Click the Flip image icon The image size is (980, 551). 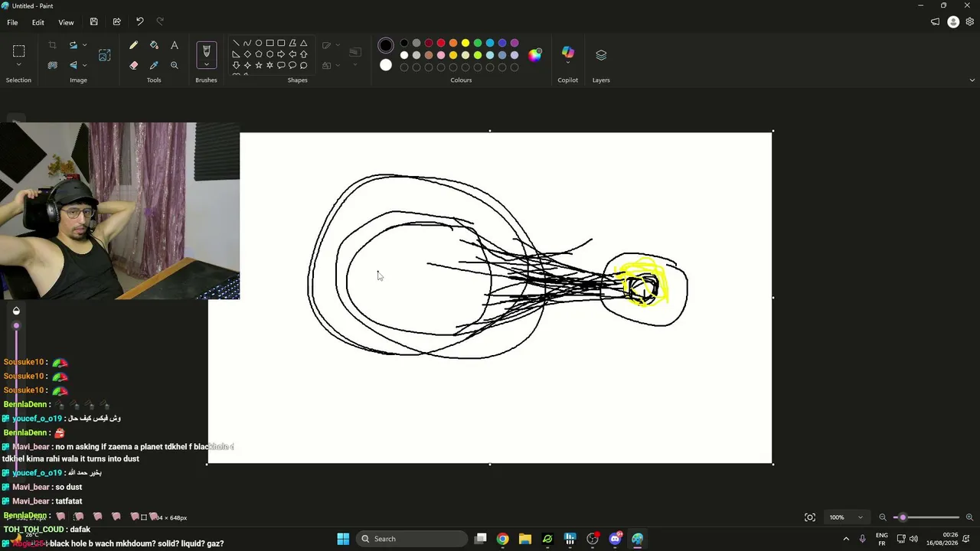click(x=73, y=66)
